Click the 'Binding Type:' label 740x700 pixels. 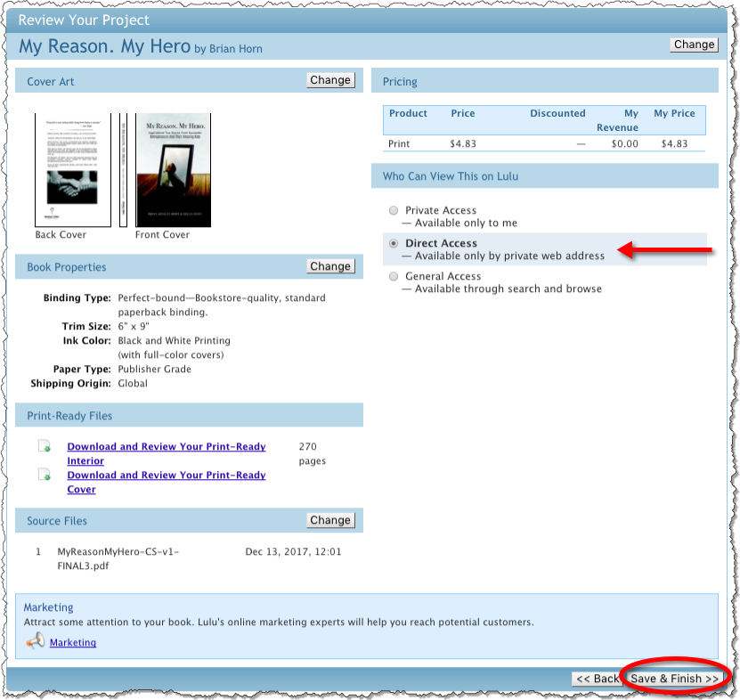[x=77, y=297]
